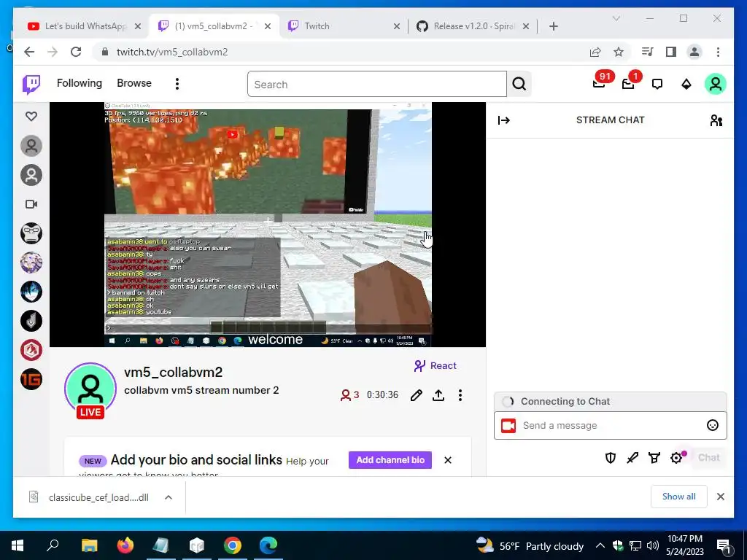Open the chat community users icon
This screenshot has width=747, height=560.
tap(716, 120)
